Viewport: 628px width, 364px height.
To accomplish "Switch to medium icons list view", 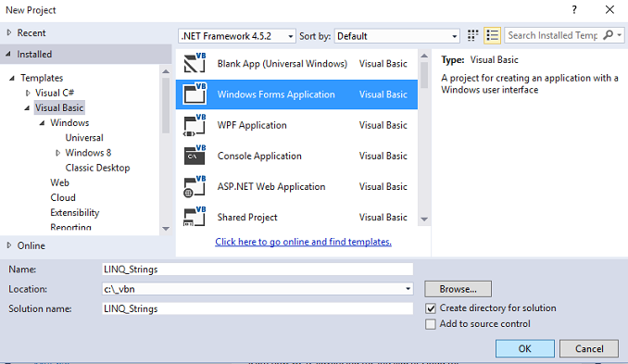I will tap(492, 35).
